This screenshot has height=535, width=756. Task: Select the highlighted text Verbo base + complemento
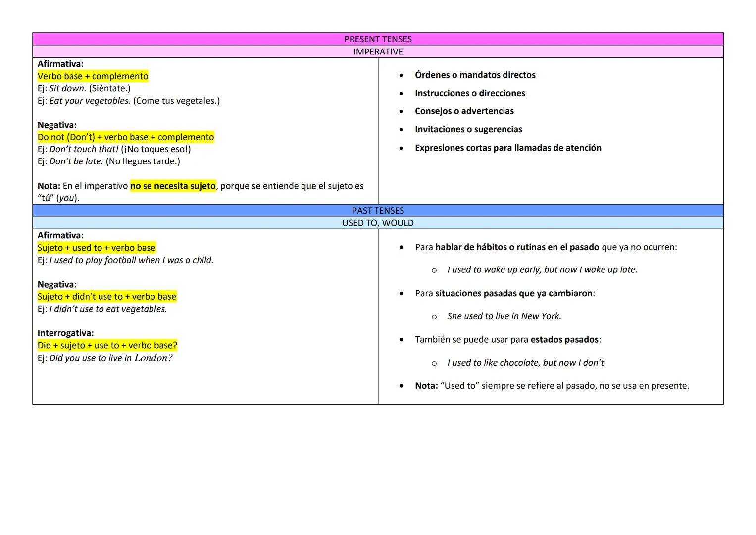tap(92, 76)
